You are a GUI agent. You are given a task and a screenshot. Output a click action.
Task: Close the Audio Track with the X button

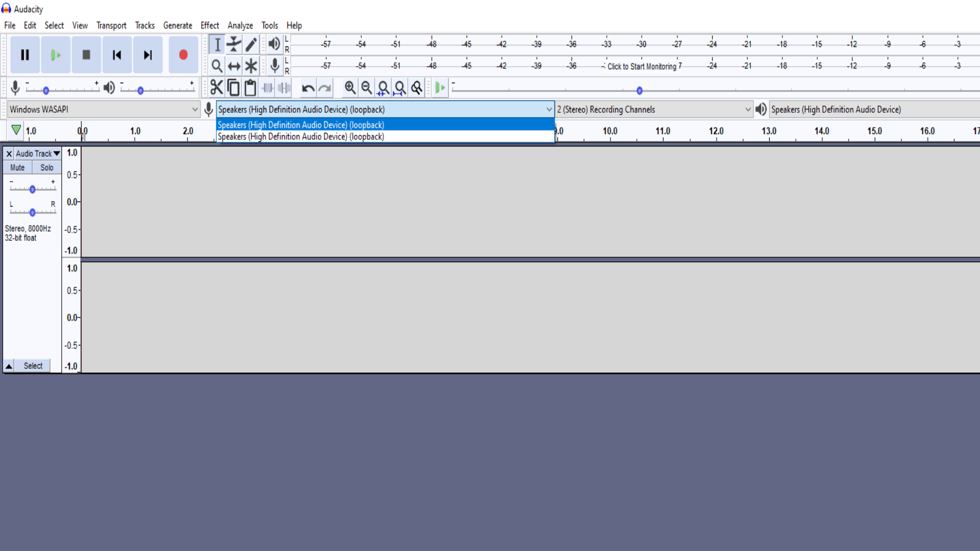[x=9, y=154]
